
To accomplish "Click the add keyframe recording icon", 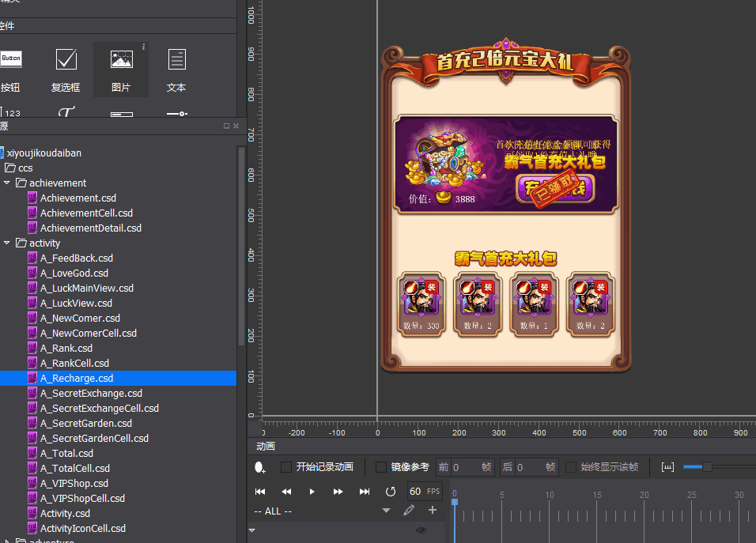I will click(260, 467).
